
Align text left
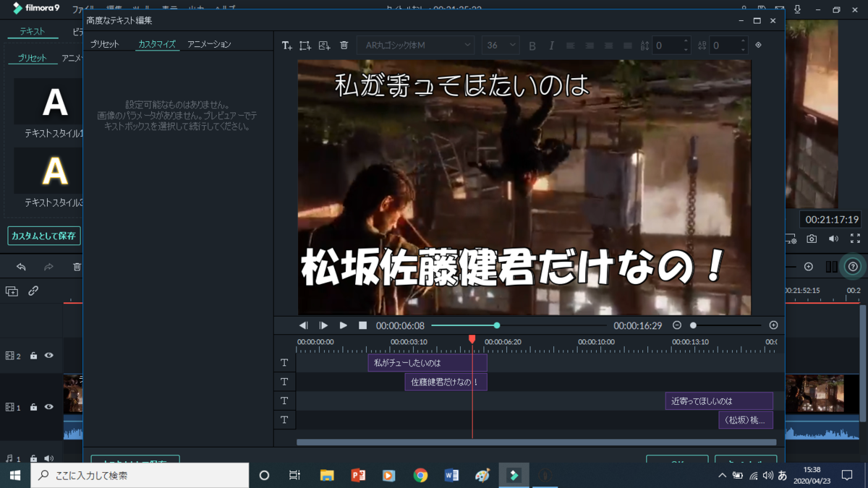[571, 46]
